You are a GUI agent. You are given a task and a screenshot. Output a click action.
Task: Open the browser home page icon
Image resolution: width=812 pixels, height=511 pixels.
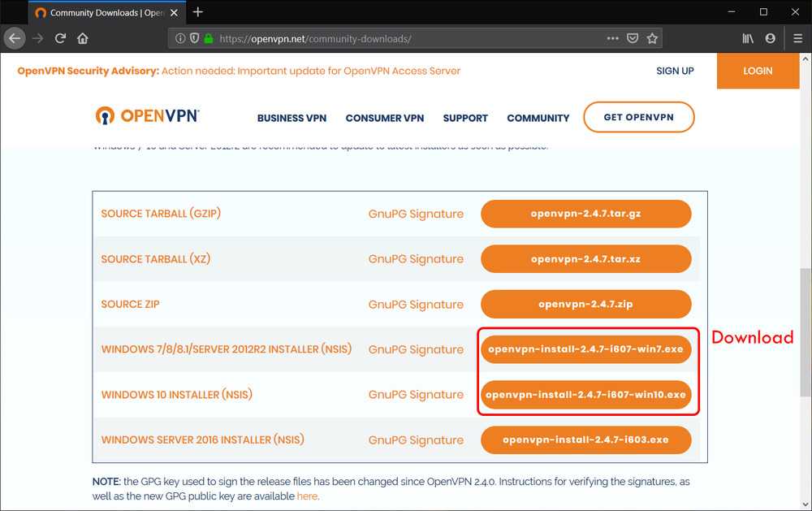click(83, 38)
